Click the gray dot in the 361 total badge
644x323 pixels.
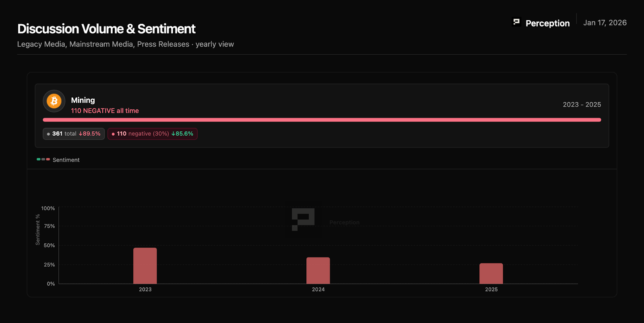[48, 134]
